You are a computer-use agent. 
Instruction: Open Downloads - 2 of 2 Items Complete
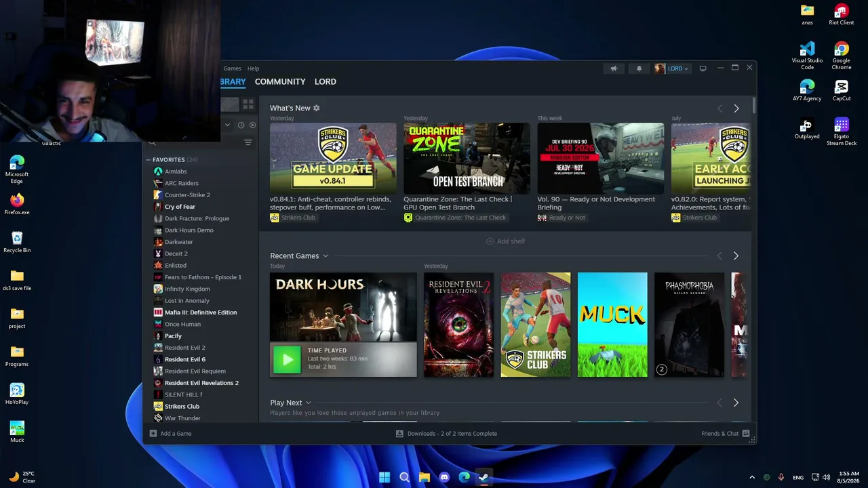click(x=447, y=434)
